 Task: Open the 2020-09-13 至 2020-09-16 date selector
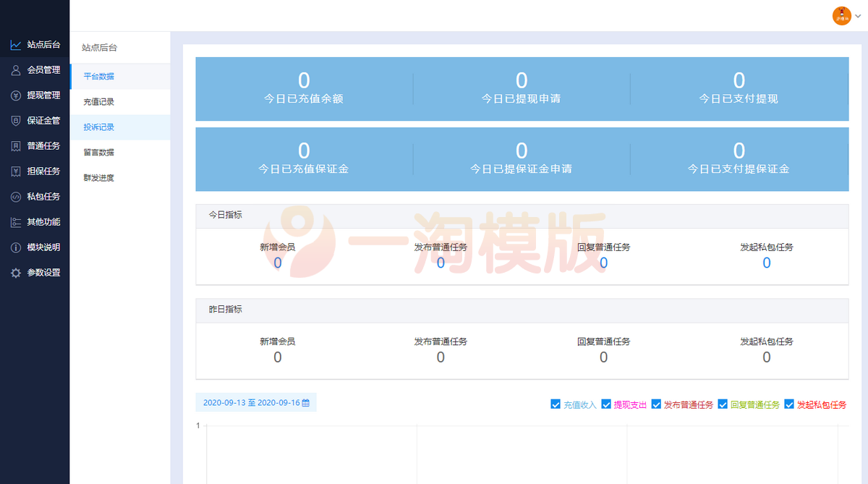(252, 402)
